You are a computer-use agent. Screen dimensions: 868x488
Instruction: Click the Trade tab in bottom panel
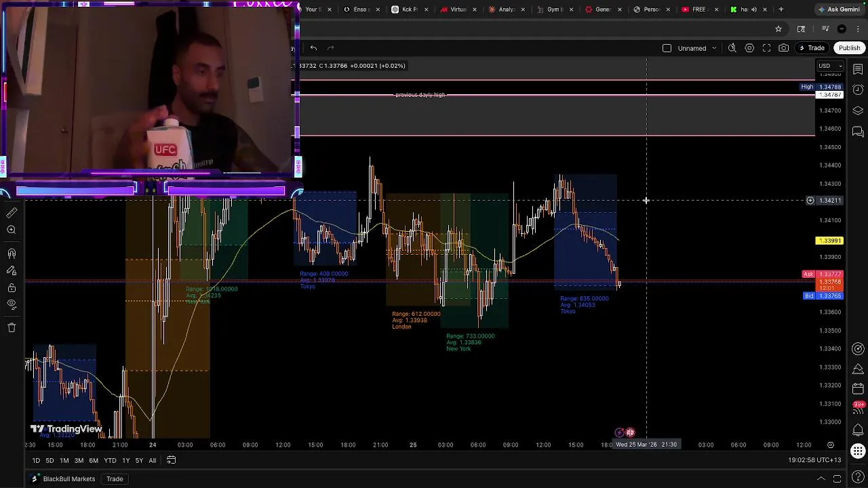coord(115,479)
